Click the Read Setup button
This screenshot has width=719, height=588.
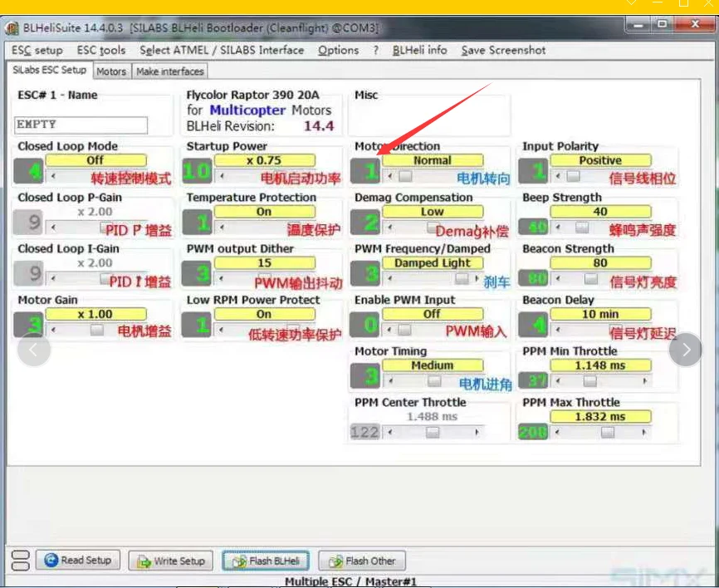(78, 560)
